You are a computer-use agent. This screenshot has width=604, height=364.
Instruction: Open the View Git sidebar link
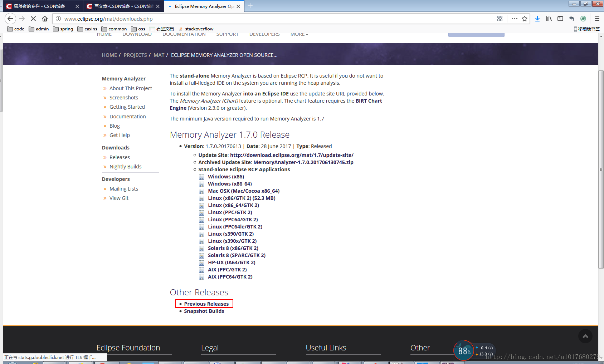pos(119,198)
